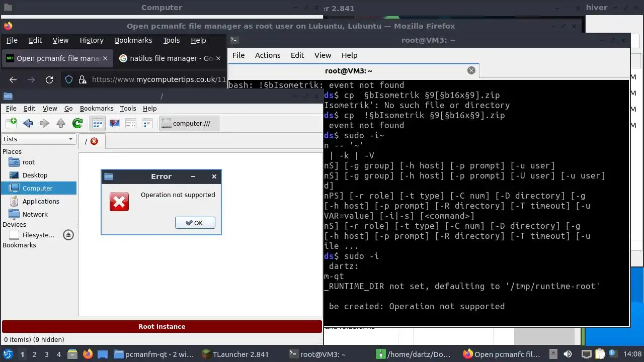Switch to virtual desktop 4 in pager

click(x=59, y=354)
